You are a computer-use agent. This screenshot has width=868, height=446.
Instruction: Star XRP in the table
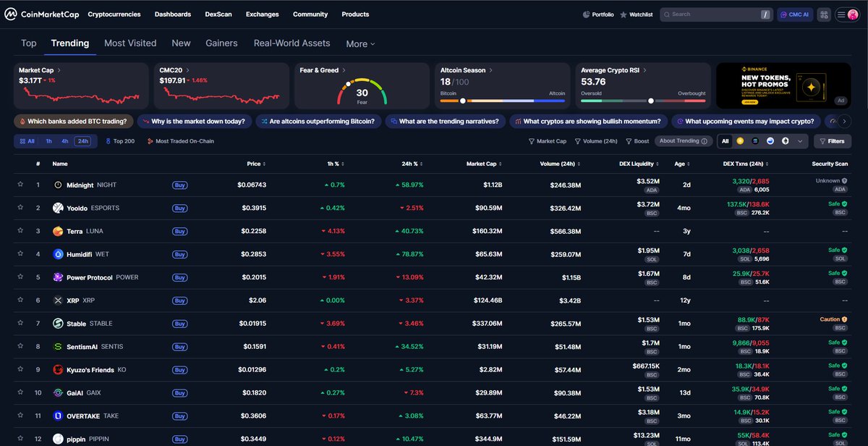click(21, 300)
